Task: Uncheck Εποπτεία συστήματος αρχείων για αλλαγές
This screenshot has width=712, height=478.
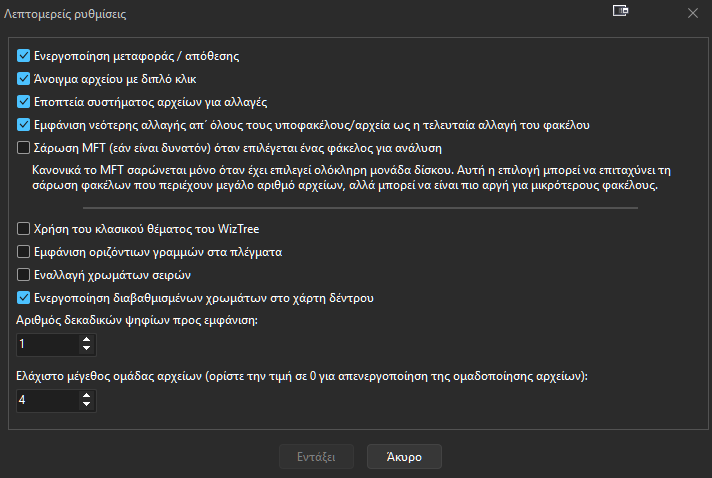Action: click(25, 101)
